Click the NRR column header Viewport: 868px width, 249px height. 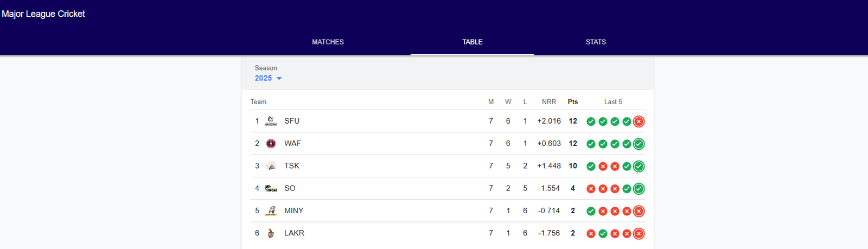549,102
